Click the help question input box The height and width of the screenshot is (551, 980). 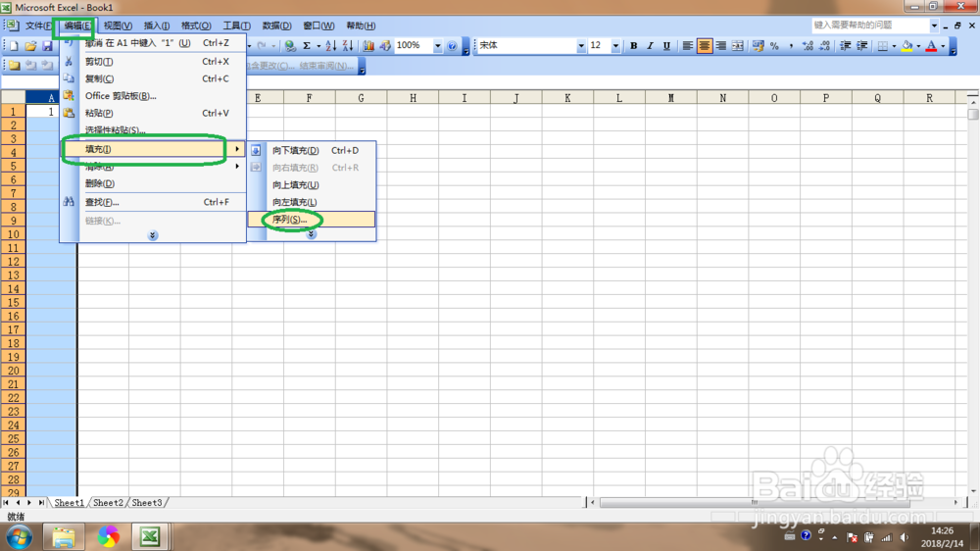click(870, 25)
